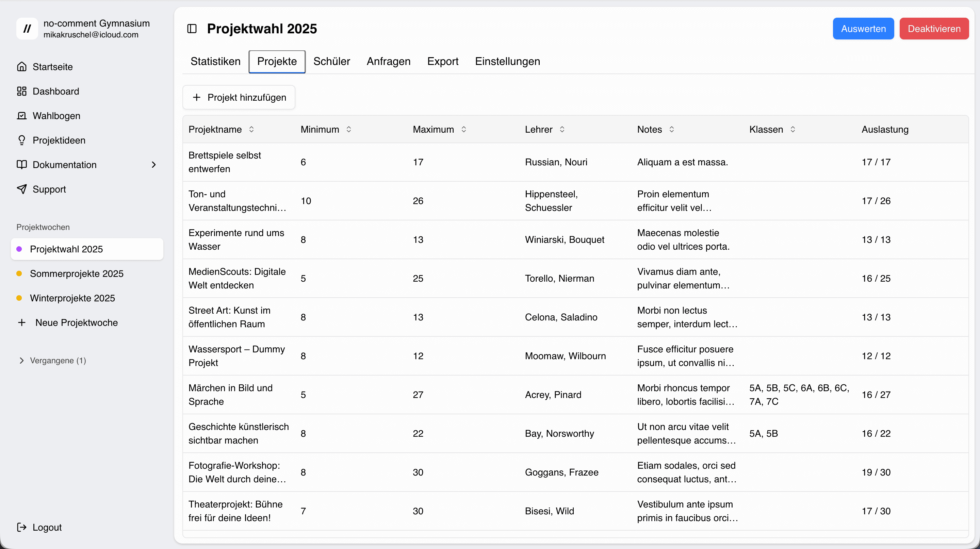980x549 pixels.
Task: Open 'Experimente rund ums Wasser' project
Action: (x=576, y=239)
